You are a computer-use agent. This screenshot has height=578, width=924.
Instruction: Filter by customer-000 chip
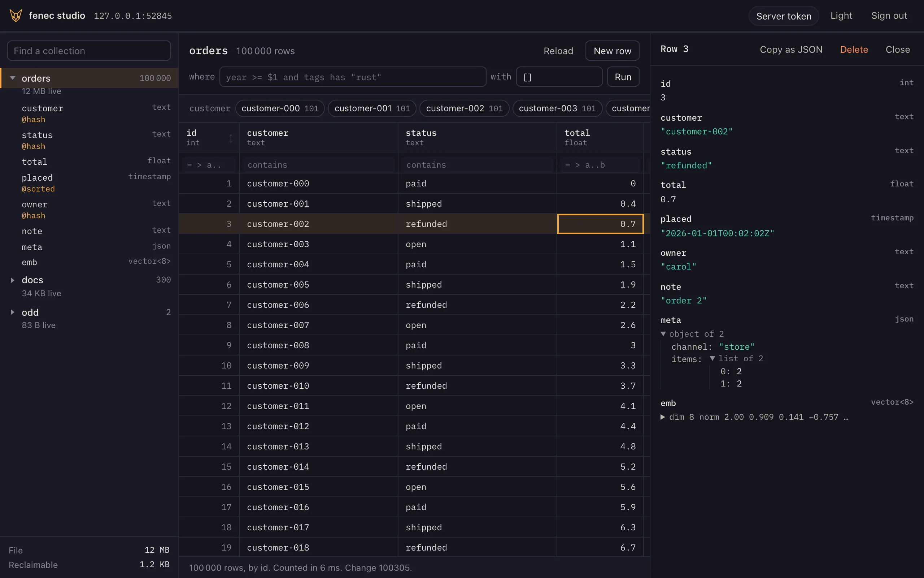coord(280,109)
